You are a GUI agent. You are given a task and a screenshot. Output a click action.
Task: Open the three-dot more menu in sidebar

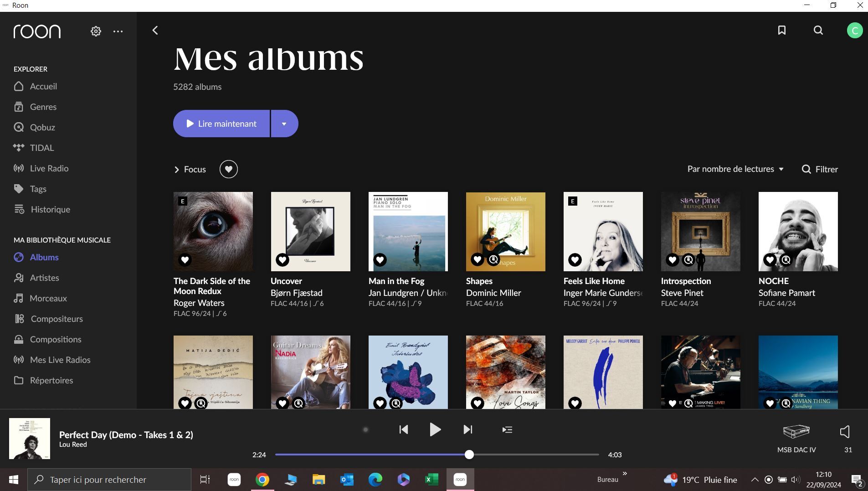118,31
